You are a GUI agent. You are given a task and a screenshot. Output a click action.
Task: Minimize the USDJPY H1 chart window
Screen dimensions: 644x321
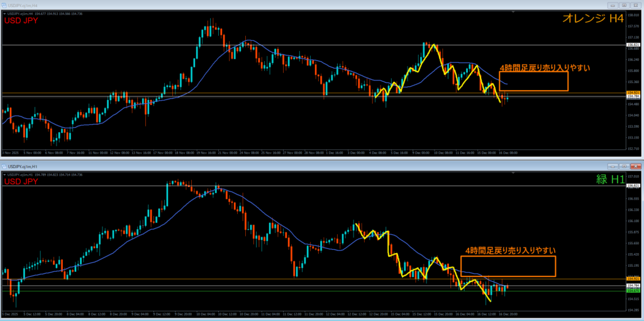pyautogui.click(x=614, y=166)
